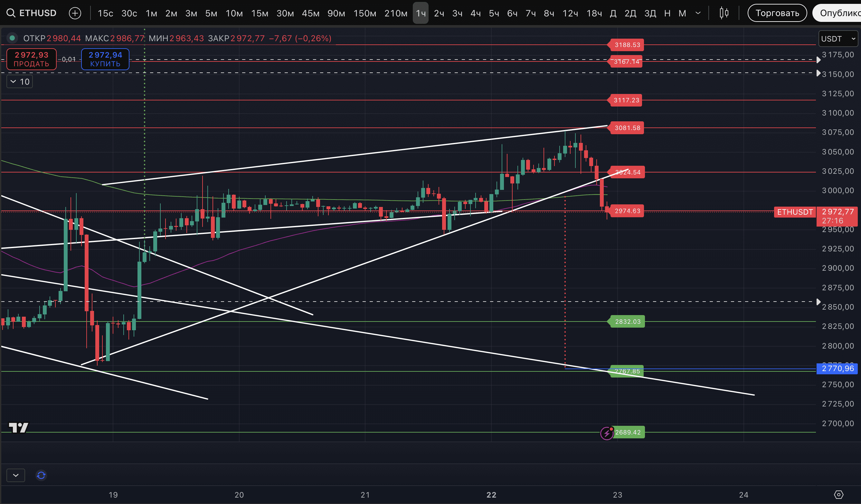Select the 1ч timeframe
861x504 pixels.
[x=420, y=13]
